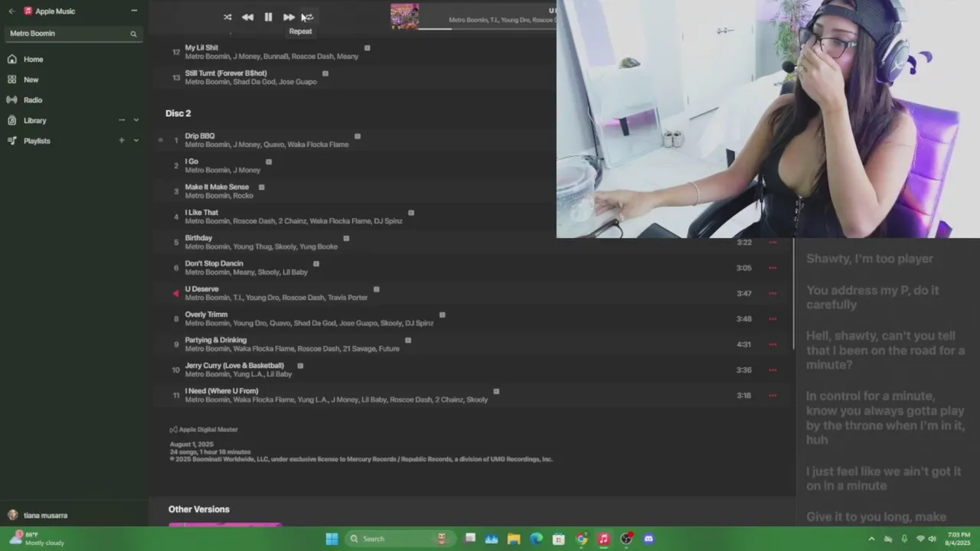Open the Windows Start menu

coord(332,539)
